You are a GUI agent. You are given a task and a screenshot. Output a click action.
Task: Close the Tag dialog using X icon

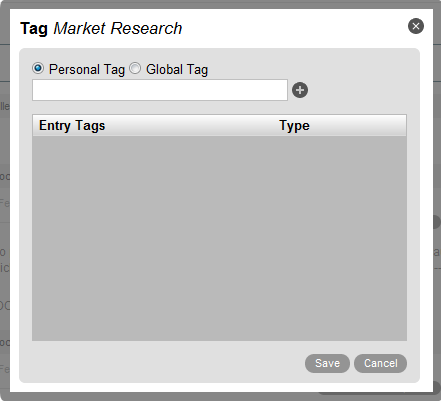click(416, 26)
